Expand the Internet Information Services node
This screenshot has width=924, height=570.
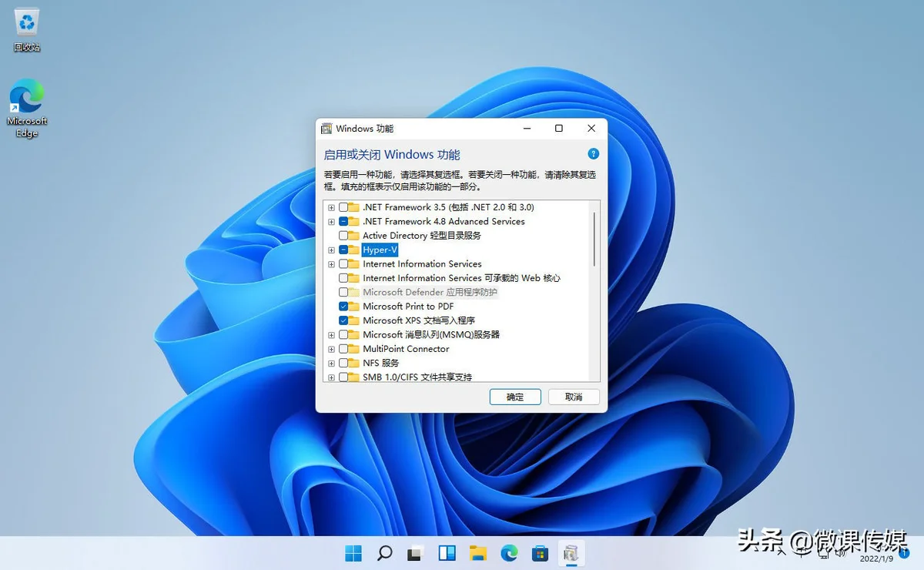tap(332, 264)
